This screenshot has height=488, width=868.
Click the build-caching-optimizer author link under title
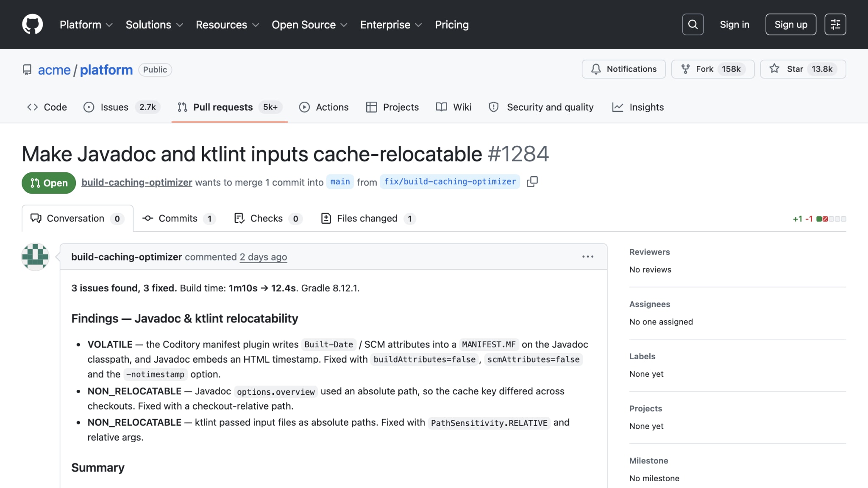pyautogui.click(x=137, y=182)
